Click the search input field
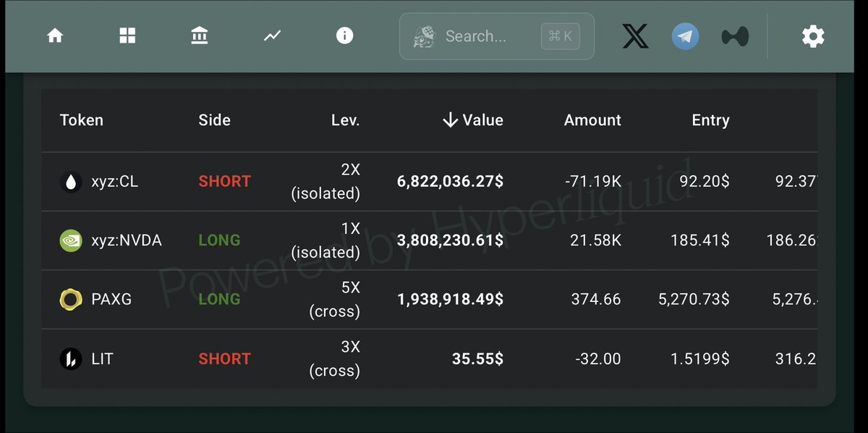Screen dimensions: 868x433 497,36
